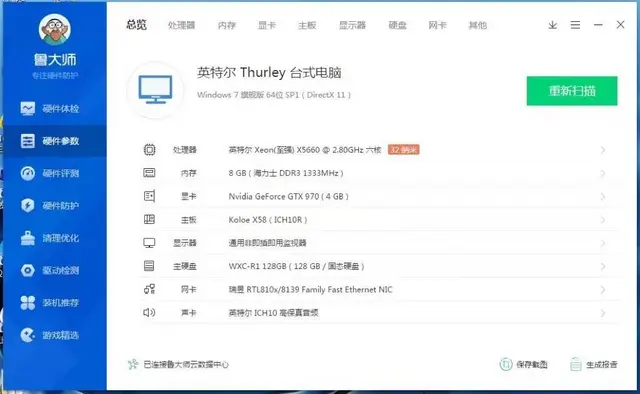
Task: Click the speaker icon in 声卡 row
Action: (x=149, y=313)
